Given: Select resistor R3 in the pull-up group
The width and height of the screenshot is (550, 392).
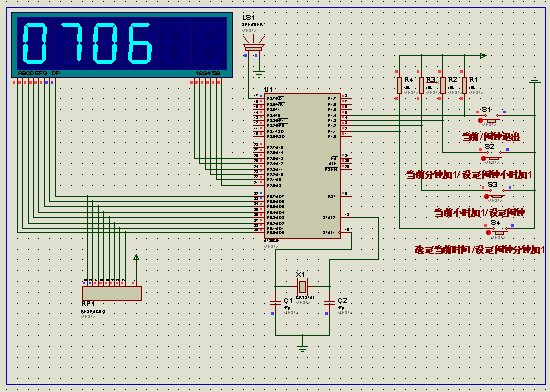Looking at the screenshot, I should 421,85.
